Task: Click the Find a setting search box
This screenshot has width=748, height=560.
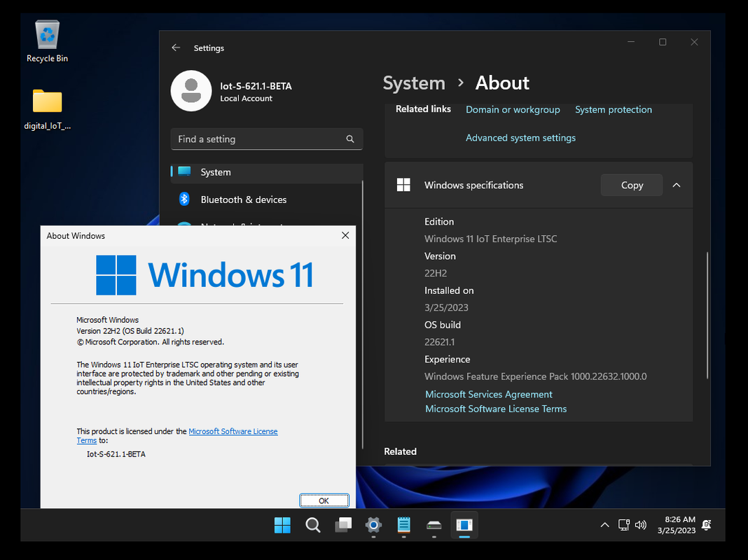Action: click(x=267, y=139)
